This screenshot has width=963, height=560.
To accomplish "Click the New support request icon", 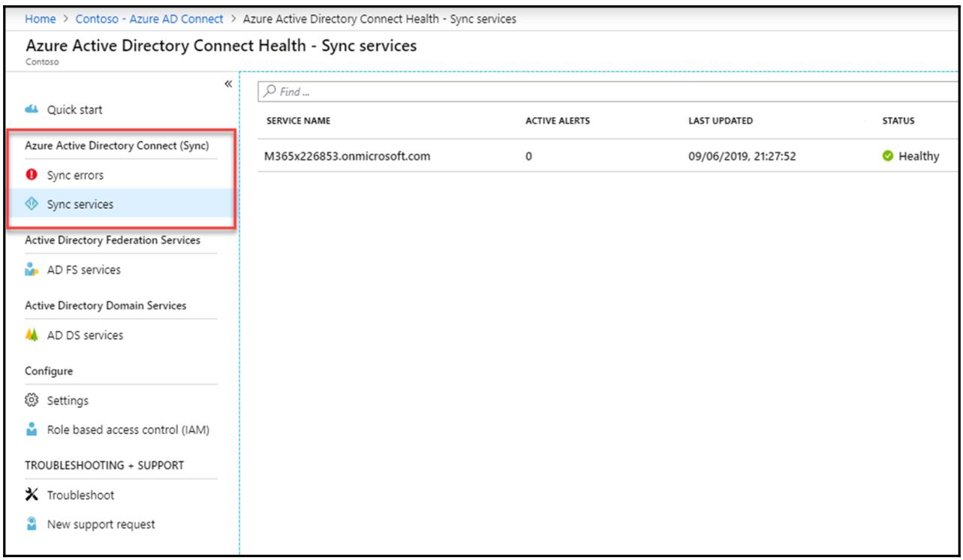I will point(32,525).
